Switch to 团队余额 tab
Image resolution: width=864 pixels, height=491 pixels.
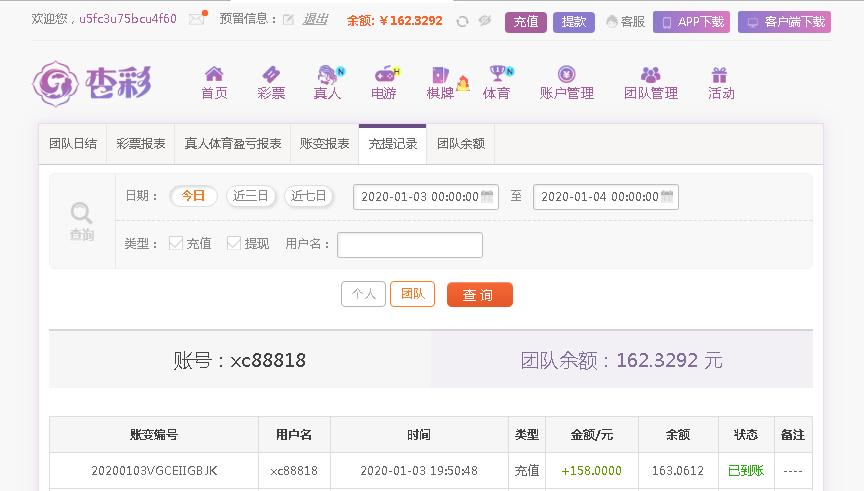(x=461, y=144)
